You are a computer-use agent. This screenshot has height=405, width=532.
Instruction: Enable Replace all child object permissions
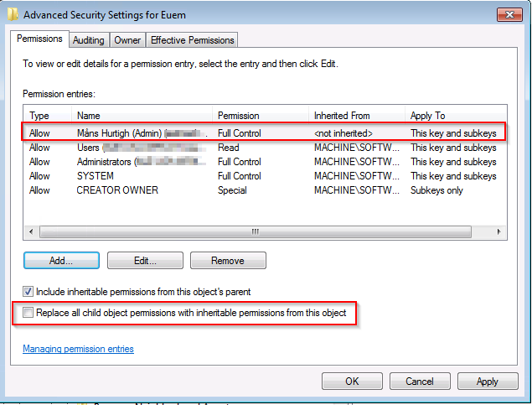point(29,313)
